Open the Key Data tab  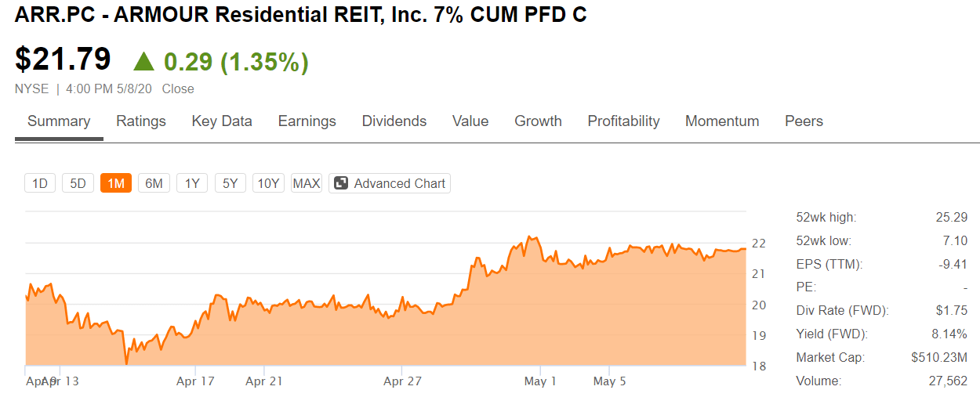pos(222,121)
